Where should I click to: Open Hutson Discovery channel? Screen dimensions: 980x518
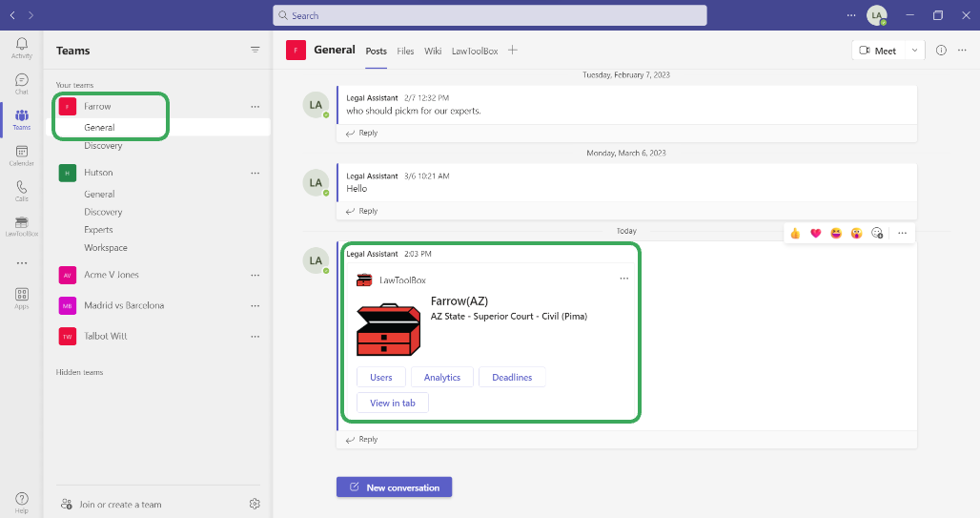(103, 212)
